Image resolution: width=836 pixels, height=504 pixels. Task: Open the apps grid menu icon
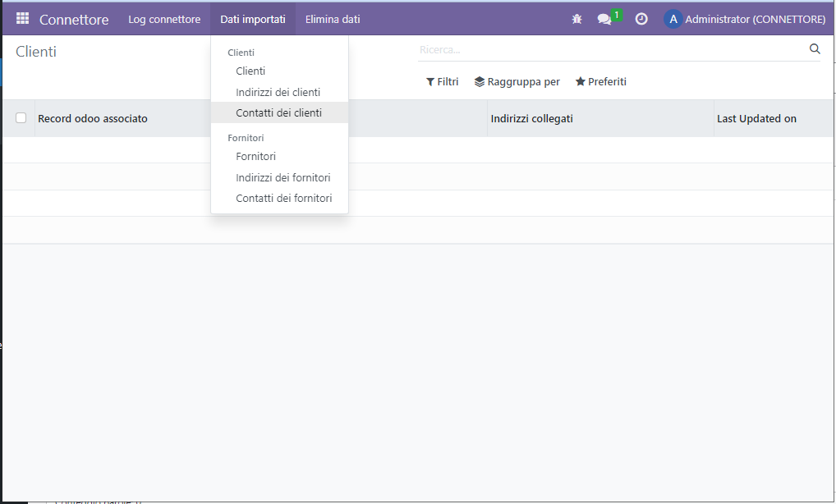coord(22,19)
